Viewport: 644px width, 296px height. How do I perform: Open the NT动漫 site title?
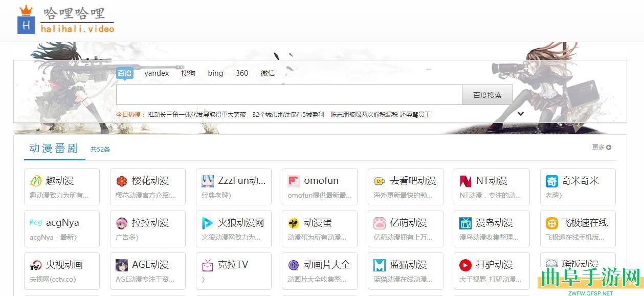coord(492,181)
